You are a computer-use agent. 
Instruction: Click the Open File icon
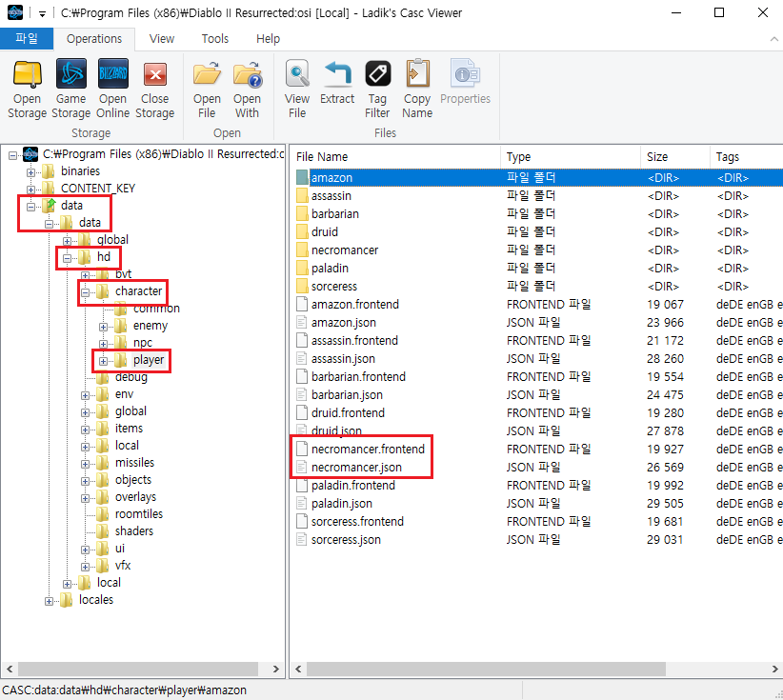coord(207,74)
